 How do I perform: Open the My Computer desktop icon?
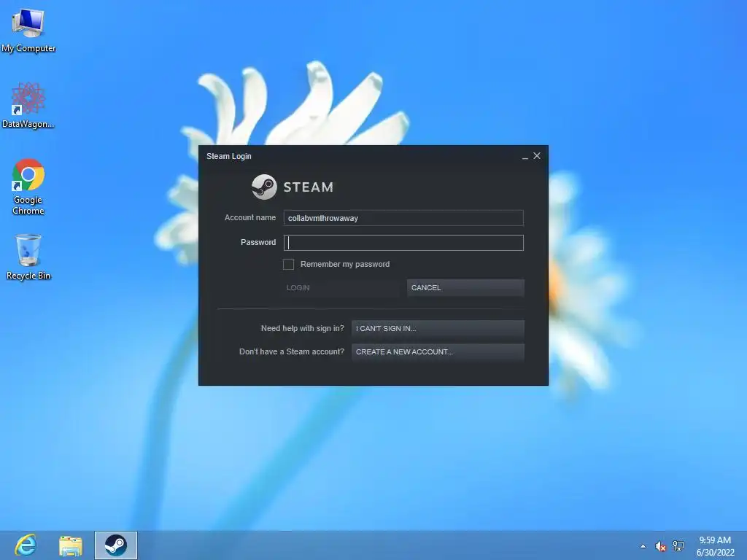tap(28, 31)
